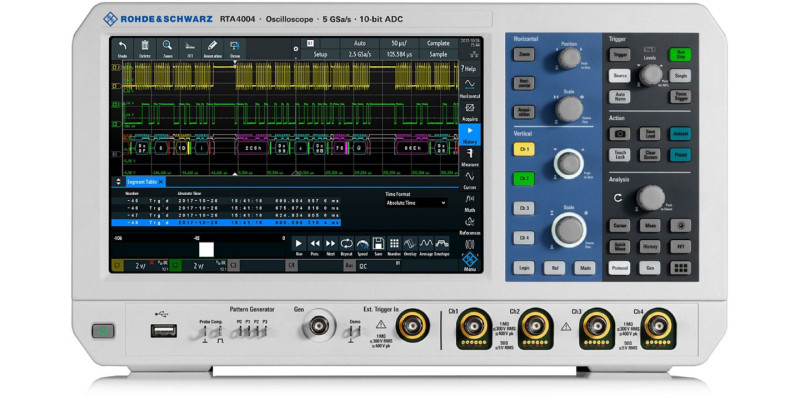Viewport: 800px width, 400px height.
Task: Open the Time Format dropdown
Action: coord(416,202)
